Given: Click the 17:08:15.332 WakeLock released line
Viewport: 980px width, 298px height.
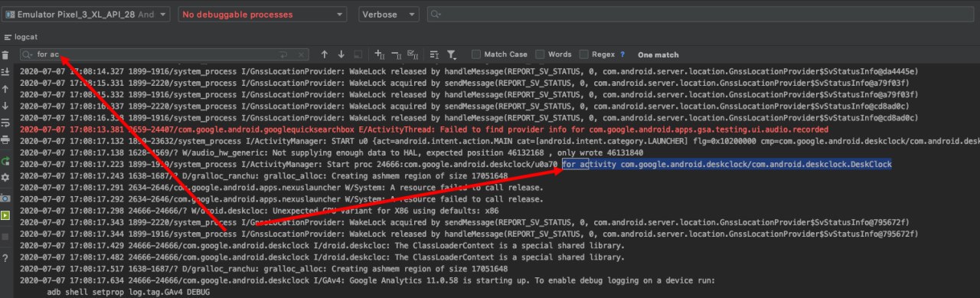Looking at the screenshot, I should (469, 95).
